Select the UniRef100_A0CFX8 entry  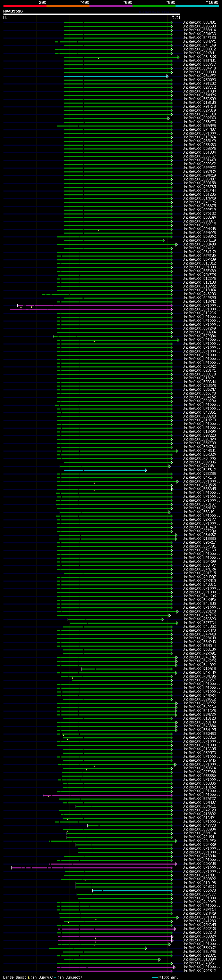(x=199, y=929)
